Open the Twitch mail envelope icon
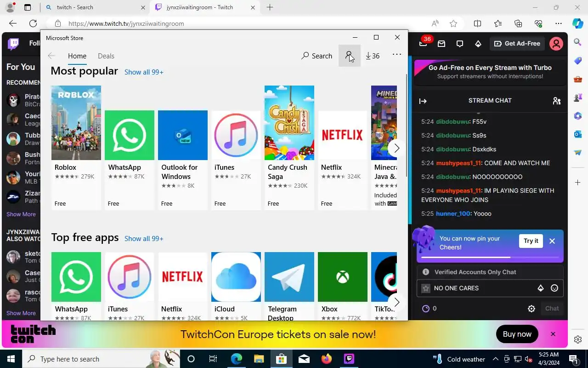Image resolution: width=588 pixels, height=368 pixels. tap(441, 44)
